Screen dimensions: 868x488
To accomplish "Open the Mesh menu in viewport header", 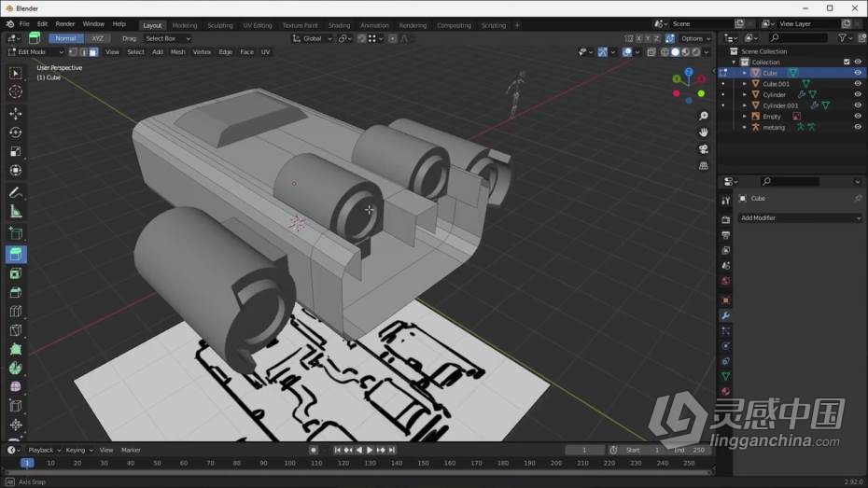I will pyautogui.click(x=177, y=52).
